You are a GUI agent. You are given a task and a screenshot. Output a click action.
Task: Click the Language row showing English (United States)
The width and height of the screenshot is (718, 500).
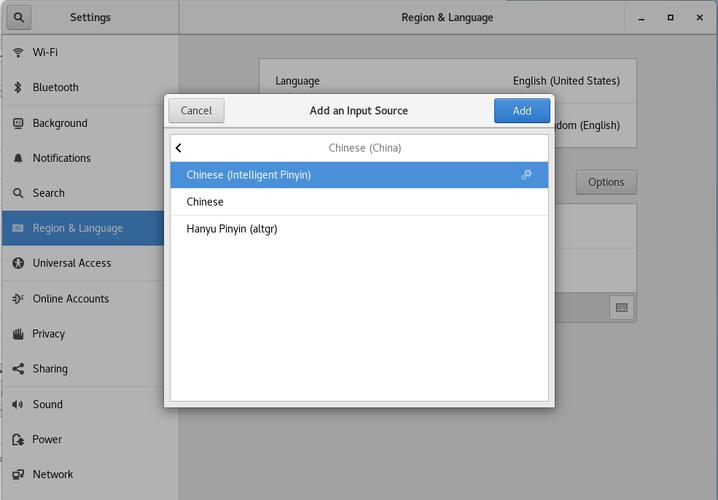[447, 81]
